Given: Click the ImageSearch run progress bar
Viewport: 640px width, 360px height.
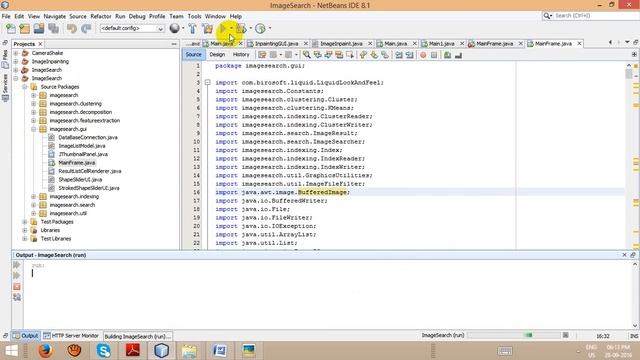Looking at the screenshot, I should 513,335.
